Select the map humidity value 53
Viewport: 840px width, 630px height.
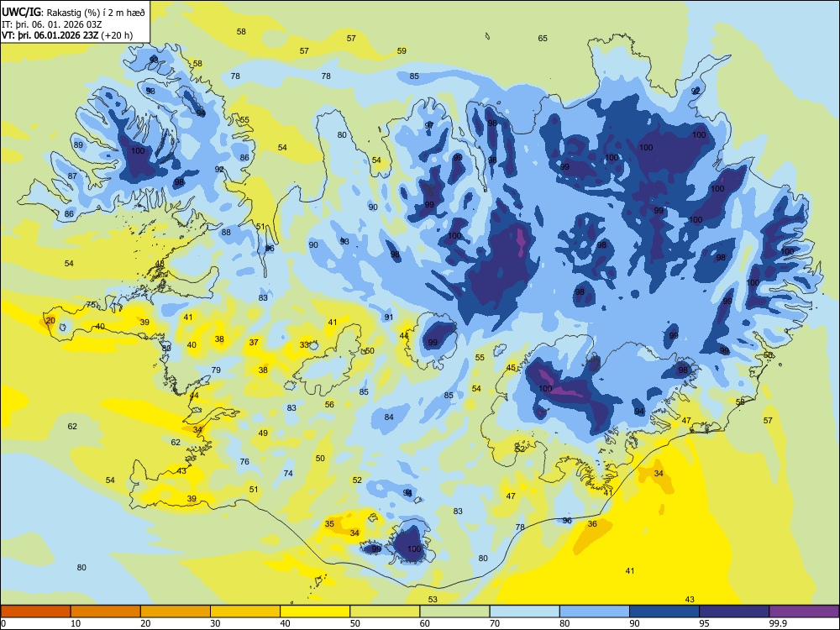(x=433, y=600)
